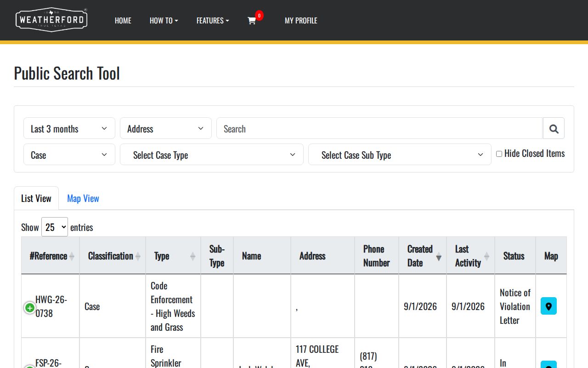Image resolution: width=588 pixels, height=368 pixels.
Task: Open the FEATURES menu
Action: [x=213, y=21]
